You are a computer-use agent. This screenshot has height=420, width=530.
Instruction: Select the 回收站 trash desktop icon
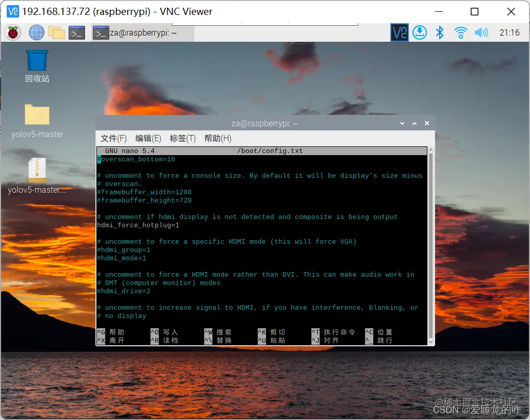click(x=37, y=66)
